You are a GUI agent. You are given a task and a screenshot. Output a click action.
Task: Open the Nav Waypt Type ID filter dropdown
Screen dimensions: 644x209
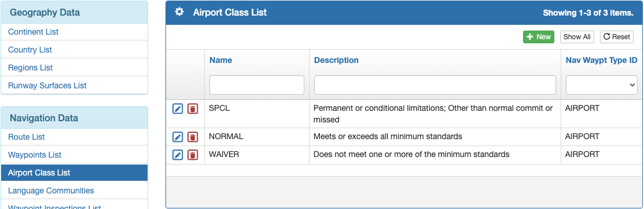601,85
